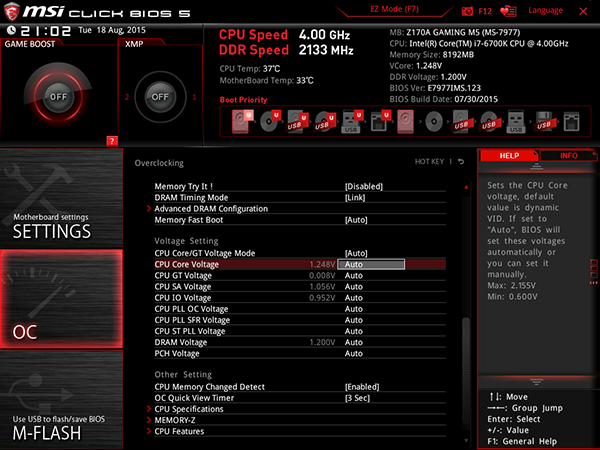Image resolution: width=600 pixels, height=450 pixels.
Task: Click the Other Setting section heading
Action: click(183, 374)
